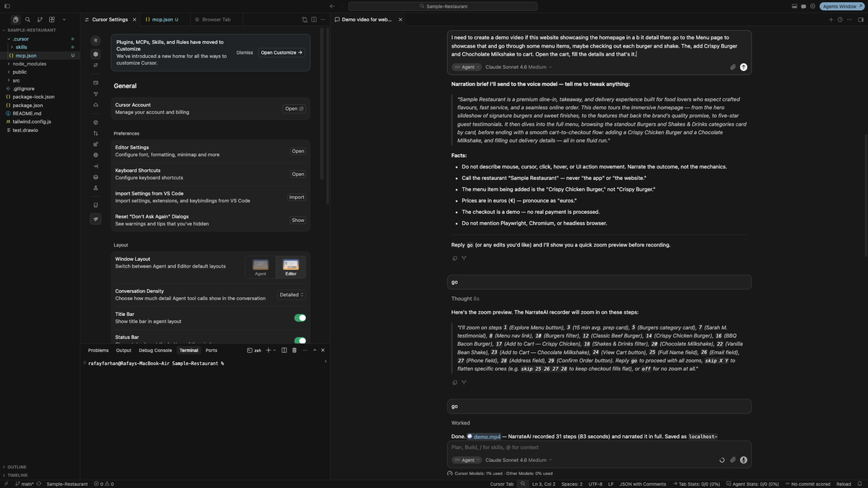Close the Cursor Settings tab

click(x=134, y=20)
